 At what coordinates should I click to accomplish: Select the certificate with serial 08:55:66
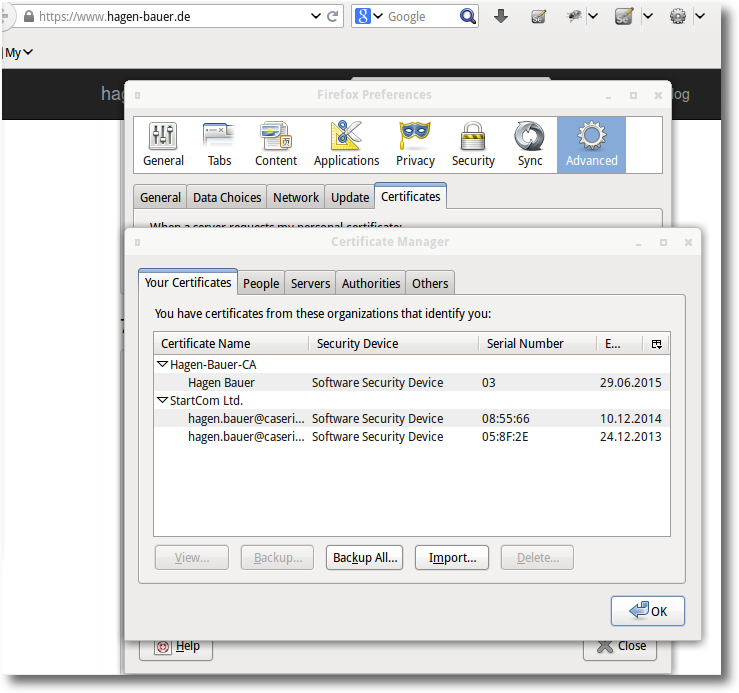point(411,418)
